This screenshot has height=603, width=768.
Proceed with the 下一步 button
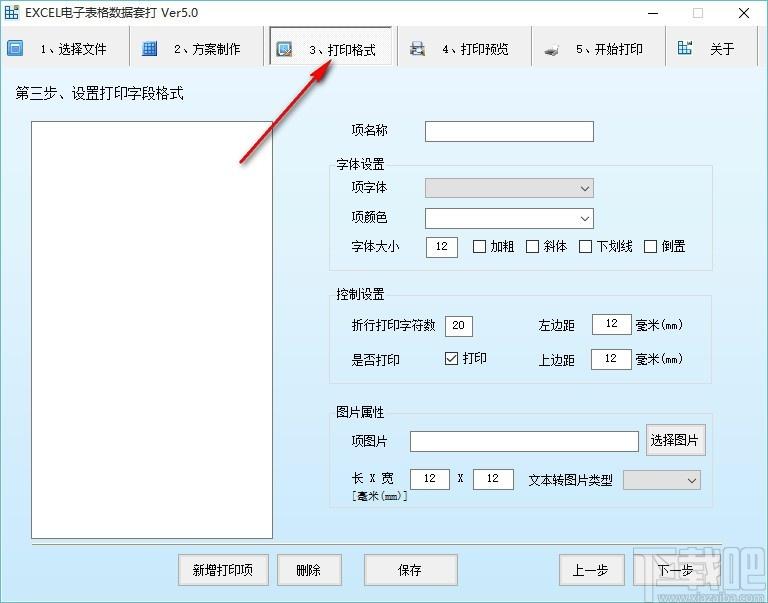pos(676,570)
